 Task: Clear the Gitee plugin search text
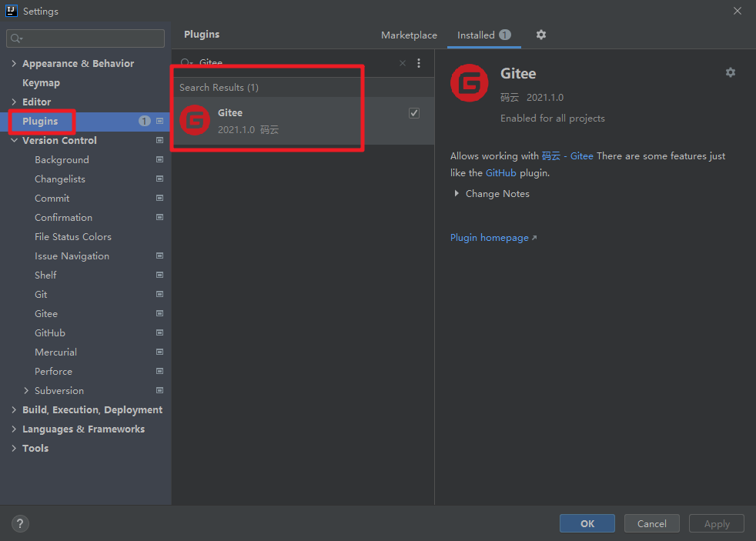click(403, 63)
